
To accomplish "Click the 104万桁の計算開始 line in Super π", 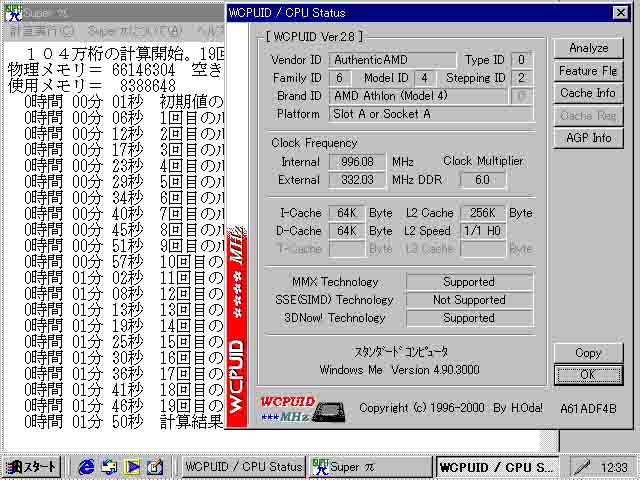I will (x=124, y=53).
